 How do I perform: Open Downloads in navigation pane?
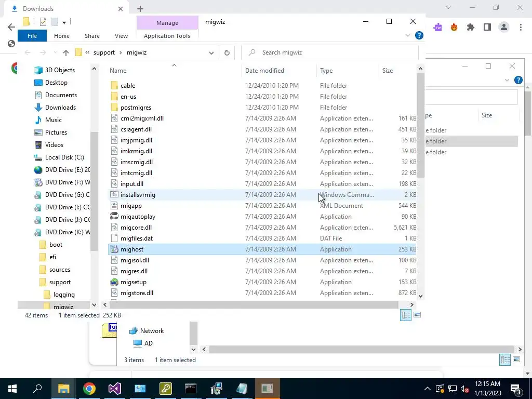(x=60, y=108)
